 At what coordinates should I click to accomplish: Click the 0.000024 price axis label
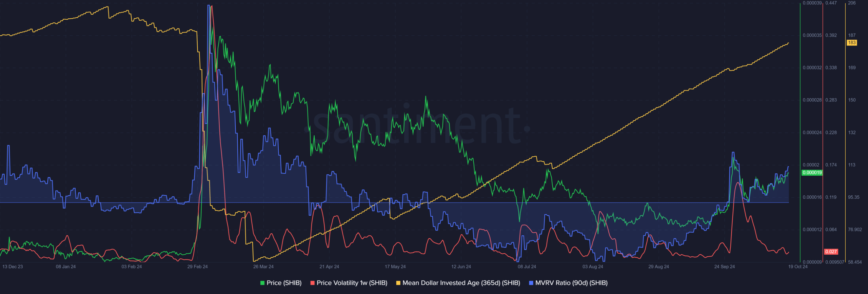[812, 133]
